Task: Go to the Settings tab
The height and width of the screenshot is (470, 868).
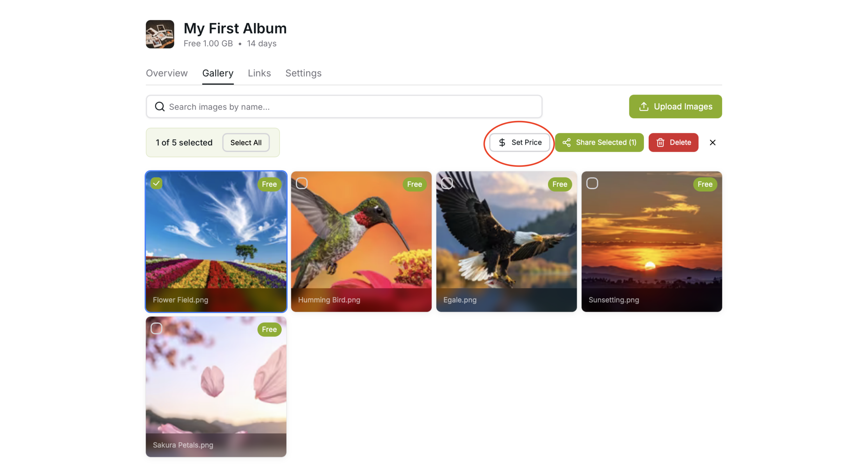Action: pos(303,73)
